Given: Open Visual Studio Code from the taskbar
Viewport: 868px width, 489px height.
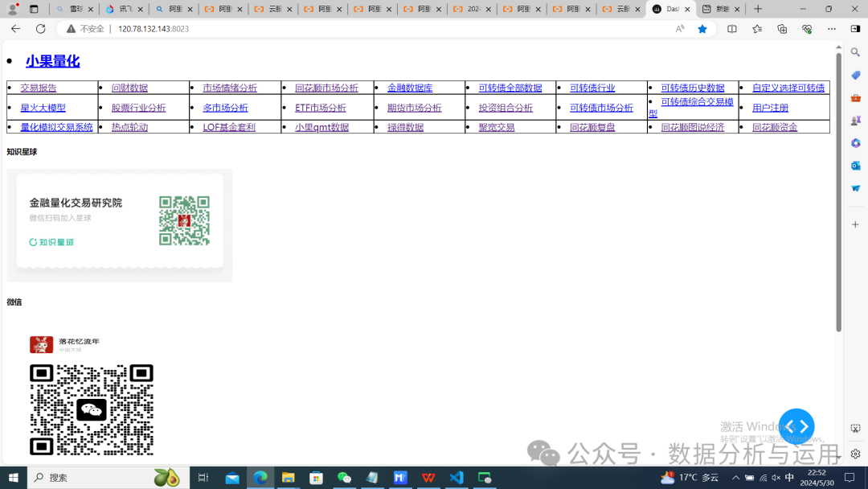Looking at the screenshot, I should (457, 478).
